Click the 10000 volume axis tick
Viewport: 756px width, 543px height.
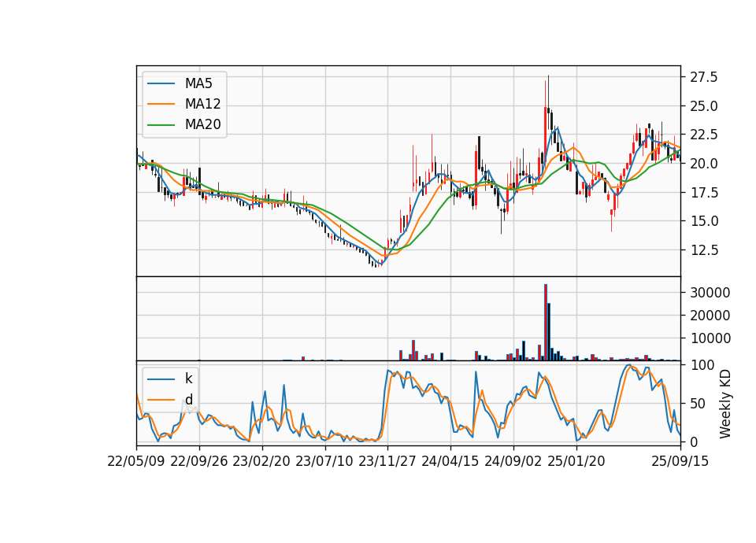tap(710, 338)
